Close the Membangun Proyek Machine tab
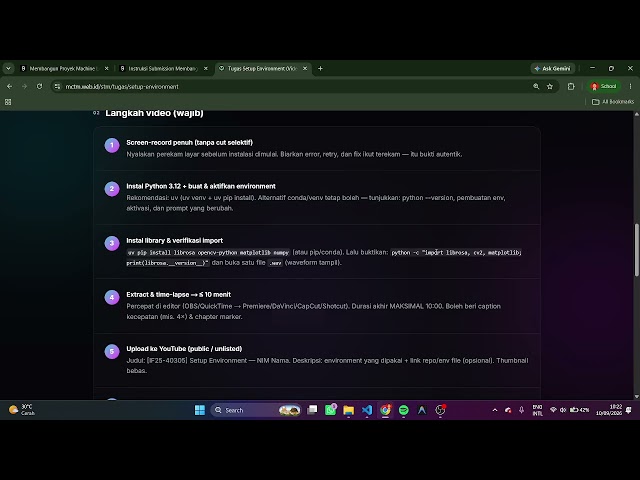 107,69
